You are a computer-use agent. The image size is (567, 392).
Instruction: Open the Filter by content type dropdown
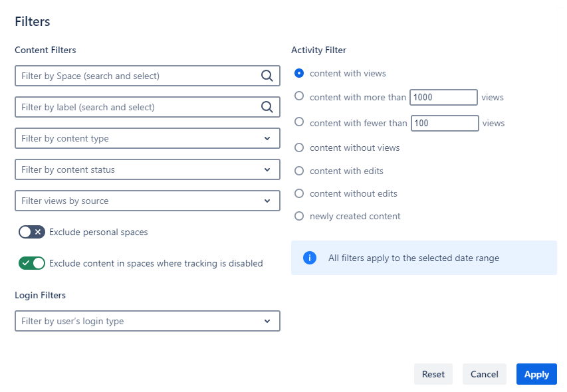pos(147,138)
